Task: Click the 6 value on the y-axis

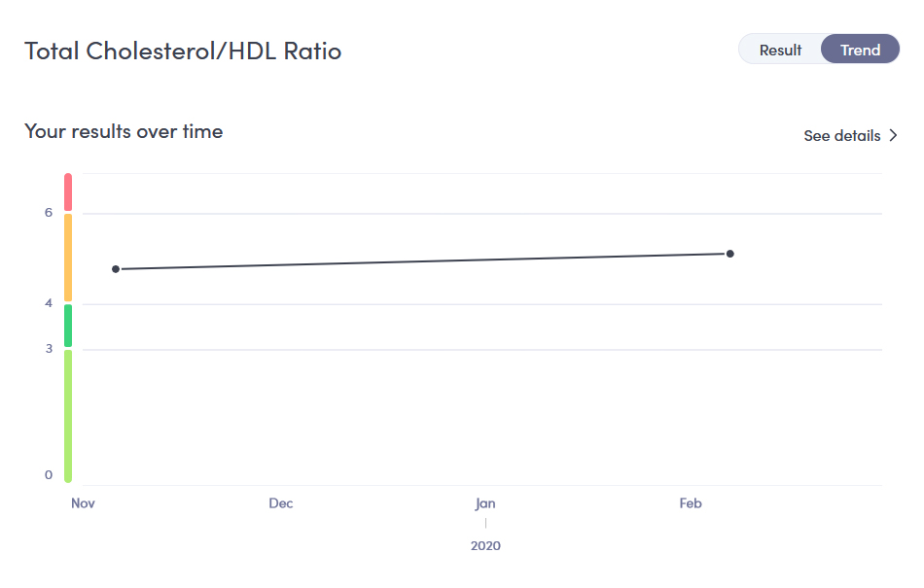Action: (49, 213)
